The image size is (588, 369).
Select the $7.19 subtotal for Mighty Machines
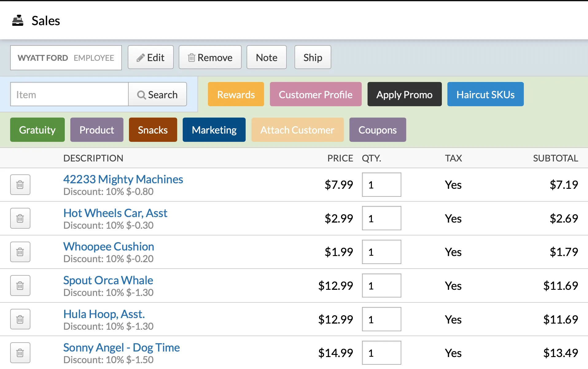click(x=564, y=185)
